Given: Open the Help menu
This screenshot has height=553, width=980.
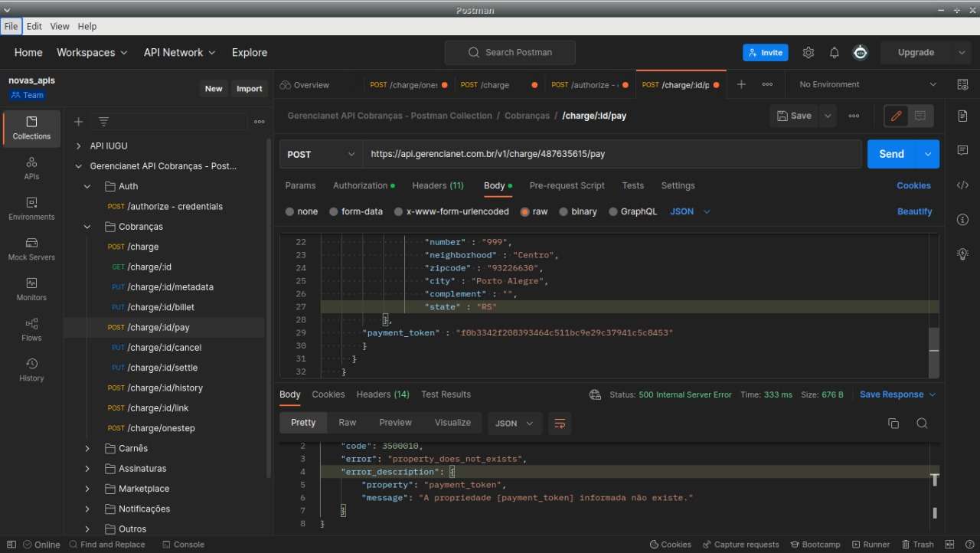Looking at the screenshot, I should click(x=87, y=26).
